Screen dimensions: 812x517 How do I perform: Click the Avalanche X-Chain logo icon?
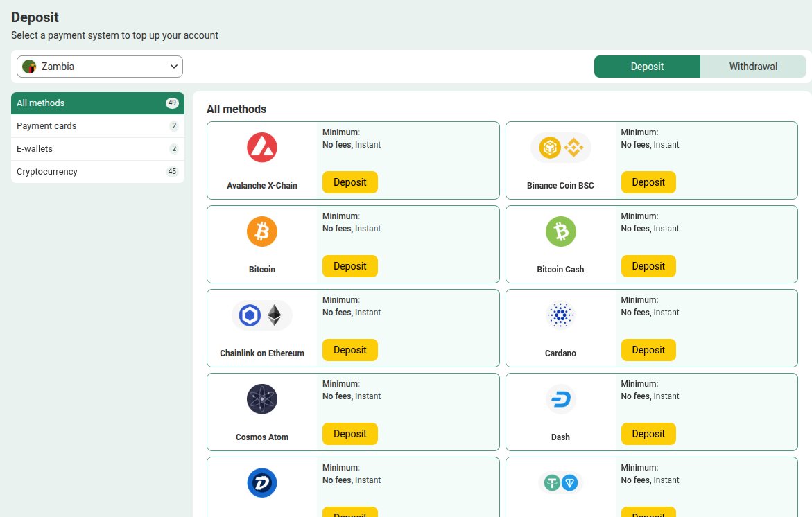[x=262, y=148]
